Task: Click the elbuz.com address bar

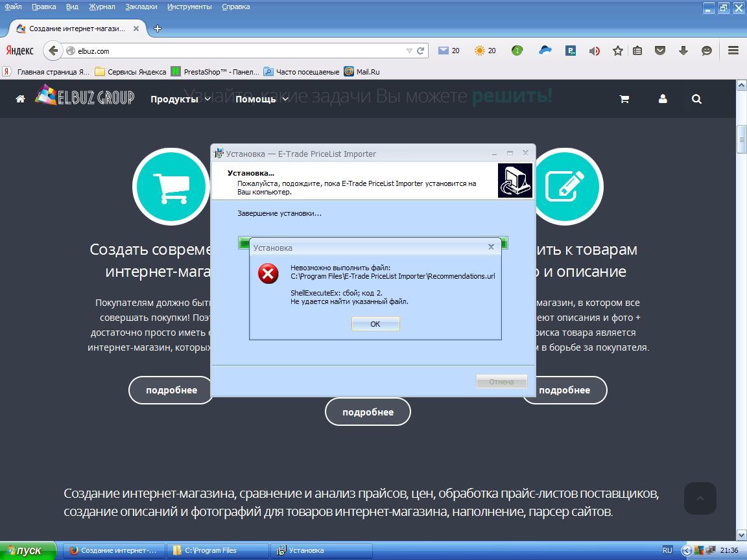Action: click(x=238, y=51)
